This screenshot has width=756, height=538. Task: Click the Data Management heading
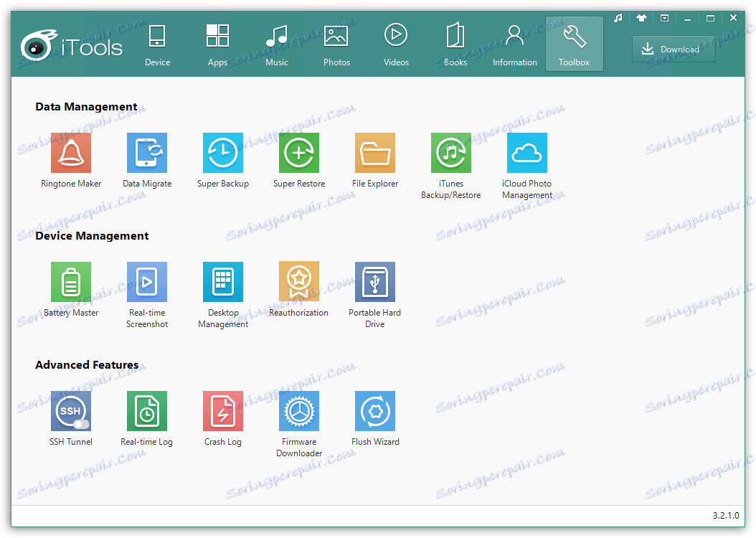tap(86, 107)
